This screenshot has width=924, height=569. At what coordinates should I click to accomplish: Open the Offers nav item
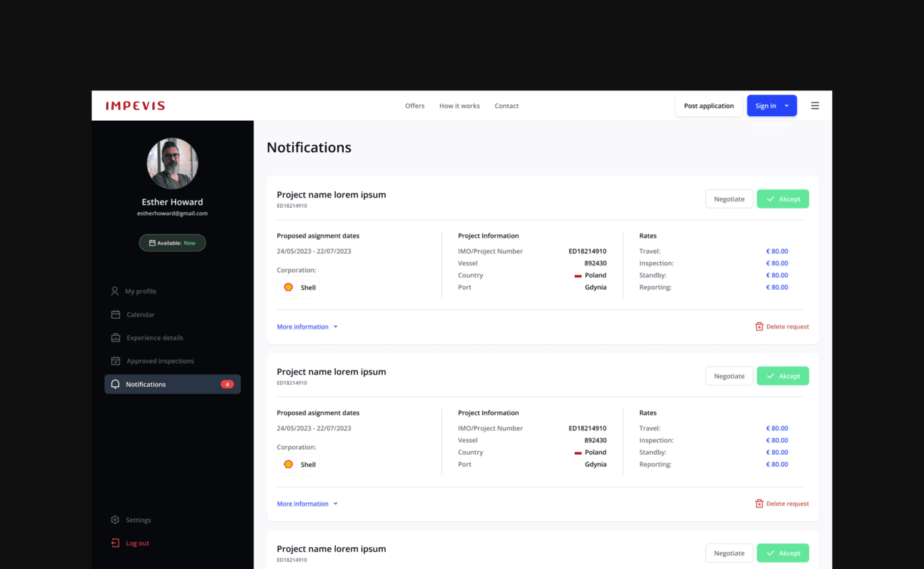[x=414, y=106]
